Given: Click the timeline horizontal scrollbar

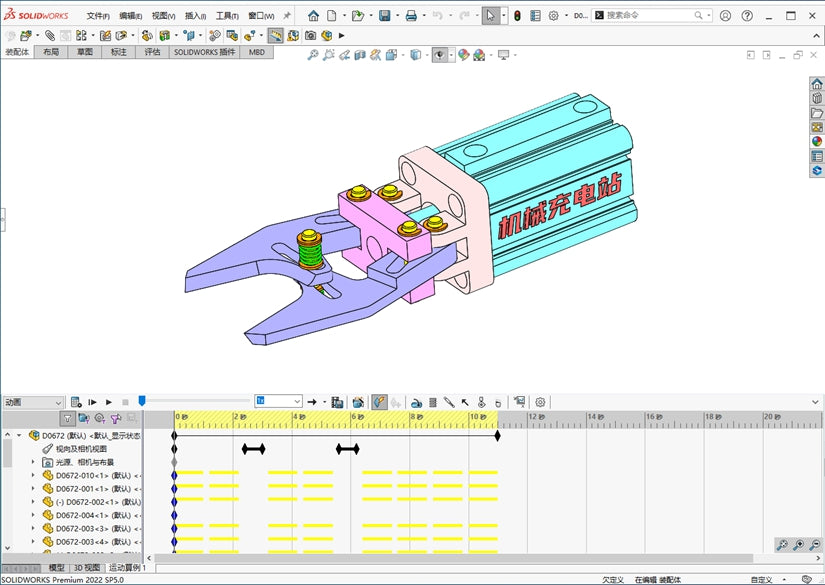Looking at the screenshot, I should click(x=454, y=558).
